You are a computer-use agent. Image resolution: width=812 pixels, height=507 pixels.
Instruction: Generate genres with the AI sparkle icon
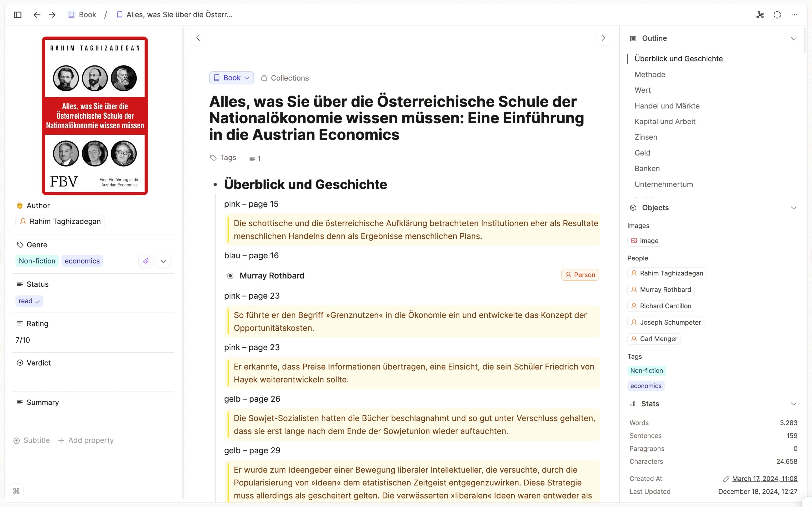coord(145,261)
